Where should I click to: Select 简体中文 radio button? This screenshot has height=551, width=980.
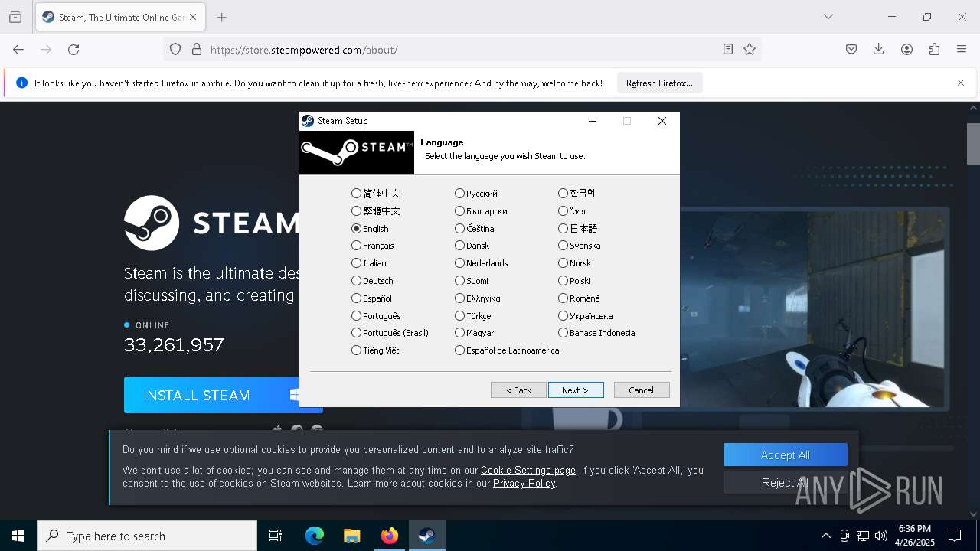pos(376,194)
